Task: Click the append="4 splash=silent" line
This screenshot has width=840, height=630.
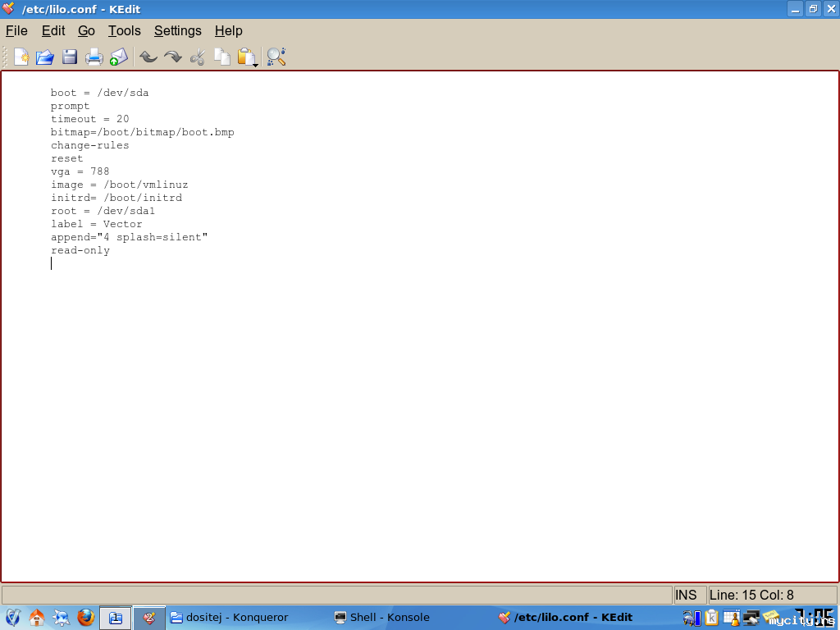Action: tap(129, 237)
